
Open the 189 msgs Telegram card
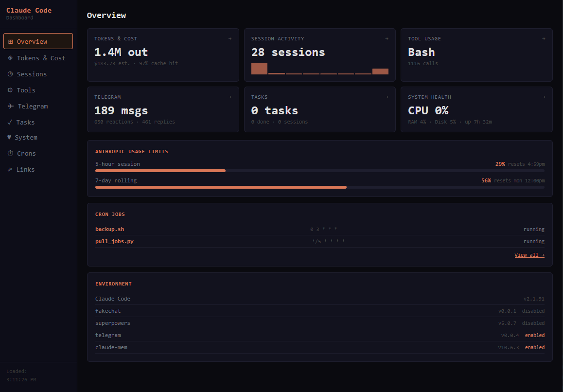[x=163, y=109]
